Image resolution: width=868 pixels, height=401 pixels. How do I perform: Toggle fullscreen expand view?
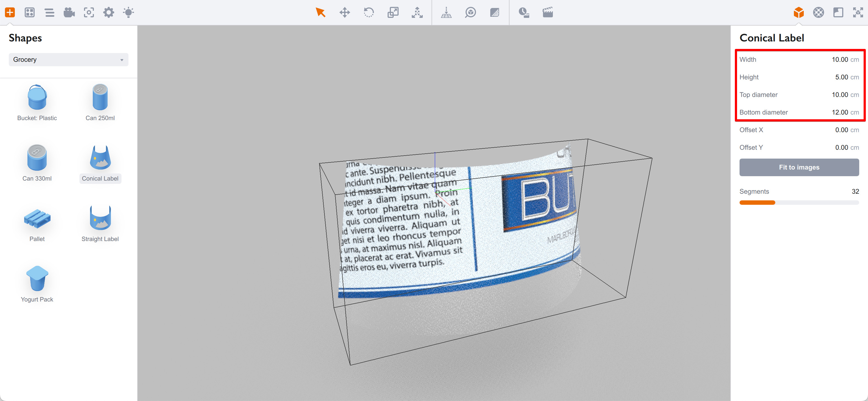[858, 12]
